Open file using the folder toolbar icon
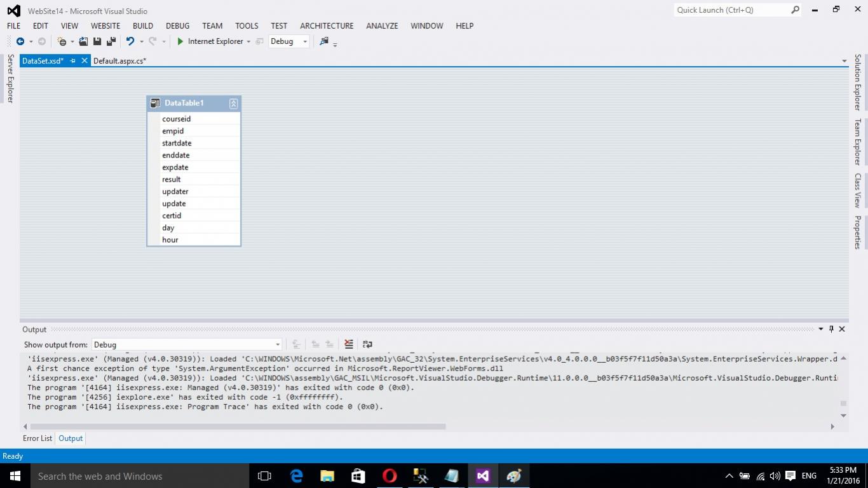This screenshot has height=488, width=868. click(x=83, y=41)
